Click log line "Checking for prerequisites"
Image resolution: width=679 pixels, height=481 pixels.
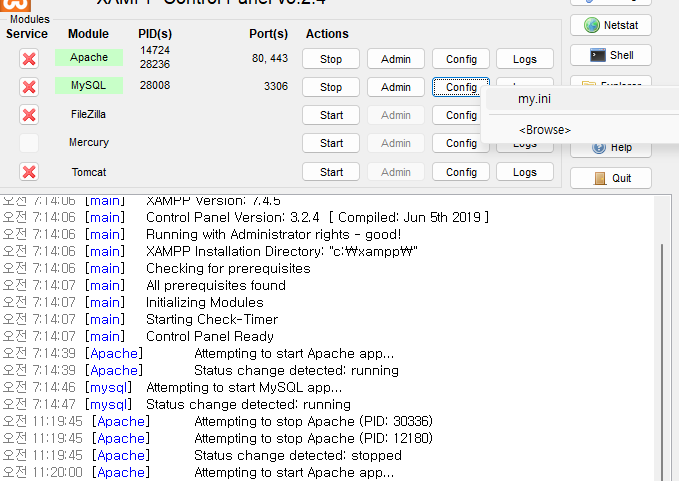[228, 268]
